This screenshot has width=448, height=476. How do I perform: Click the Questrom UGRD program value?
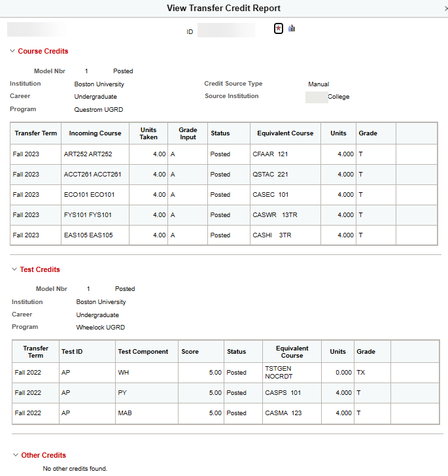pos(99,110)
